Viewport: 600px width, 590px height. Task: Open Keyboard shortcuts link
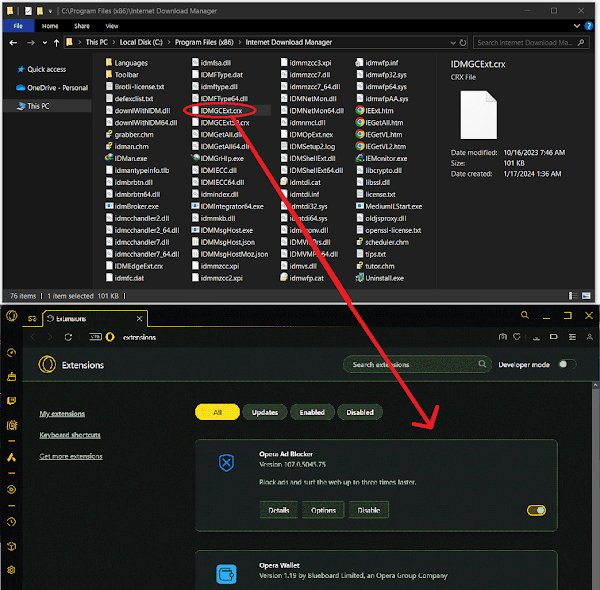70,435
